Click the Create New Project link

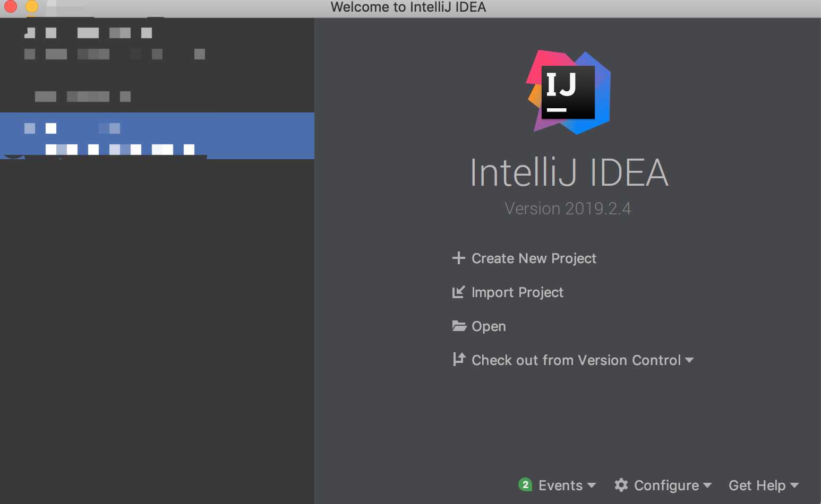point(534,258)
